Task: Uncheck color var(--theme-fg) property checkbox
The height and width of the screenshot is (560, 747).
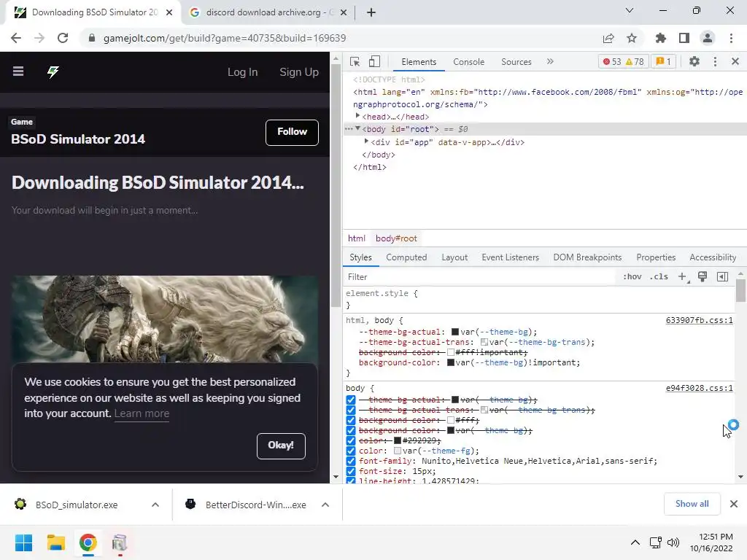Action: [351, 451]
